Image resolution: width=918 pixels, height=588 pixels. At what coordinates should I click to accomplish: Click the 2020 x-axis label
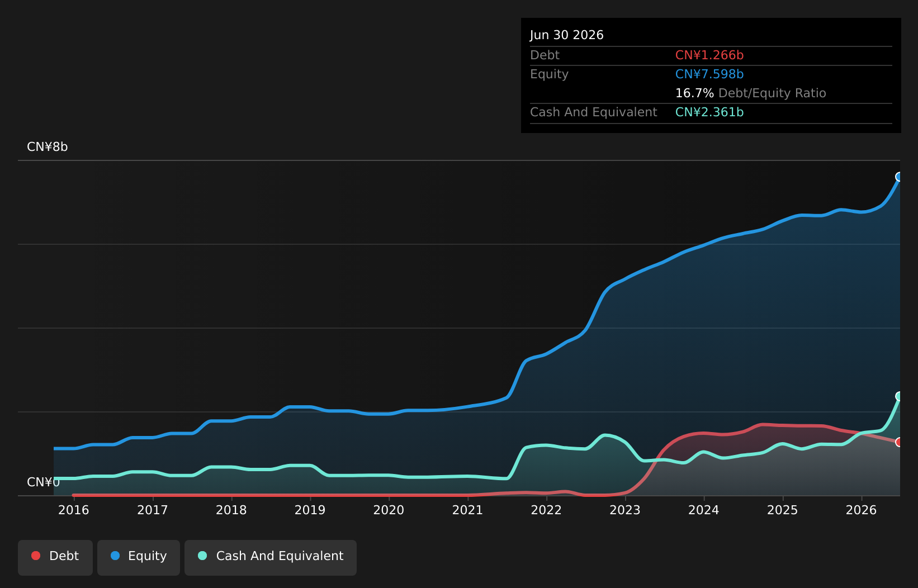click(x=389, y=510)
